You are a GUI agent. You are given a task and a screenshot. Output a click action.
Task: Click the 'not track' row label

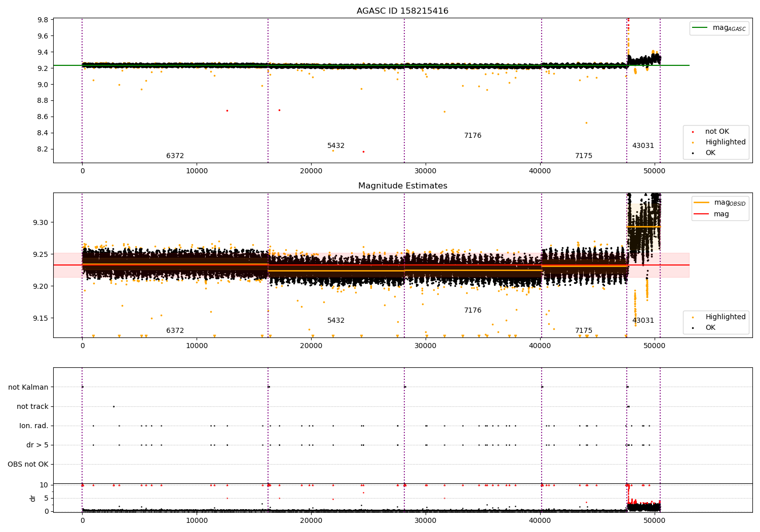pyautogui.click(x=32, y=406)
